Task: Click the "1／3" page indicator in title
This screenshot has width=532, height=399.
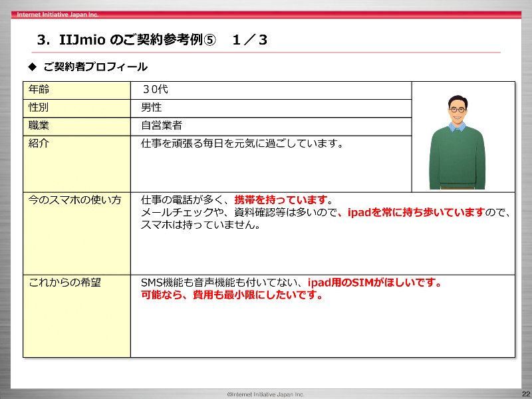Action: click(x=250, y=40)
